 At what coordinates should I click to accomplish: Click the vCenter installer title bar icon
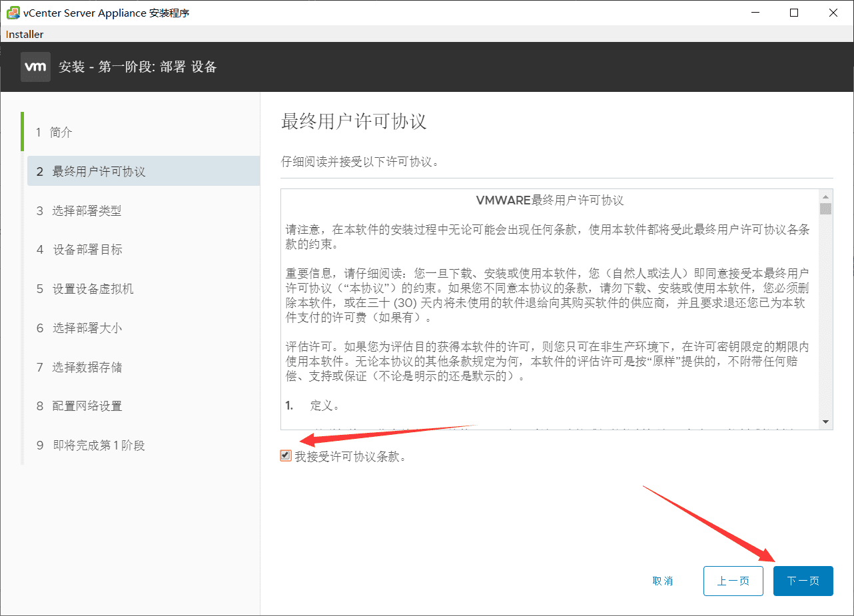pos(13,13)
